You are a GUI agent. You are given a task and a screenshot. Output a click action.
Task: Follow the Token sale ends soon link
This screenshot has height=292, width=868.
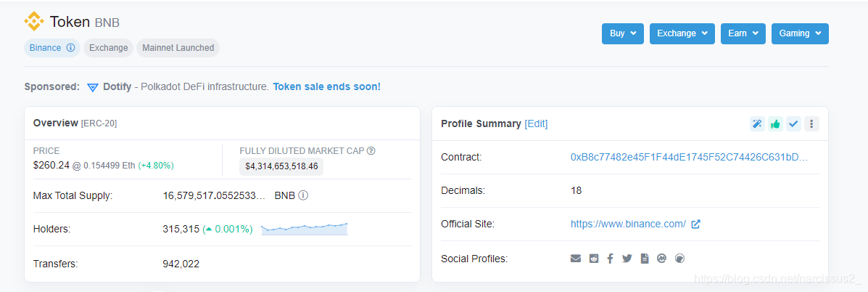[x=326, y=87]
